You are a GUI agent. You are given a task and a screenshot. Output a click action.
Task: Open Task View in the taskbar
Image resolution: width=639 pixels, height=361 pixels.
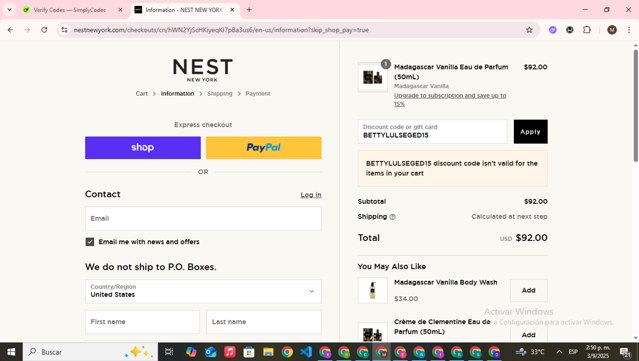(169, 352)
